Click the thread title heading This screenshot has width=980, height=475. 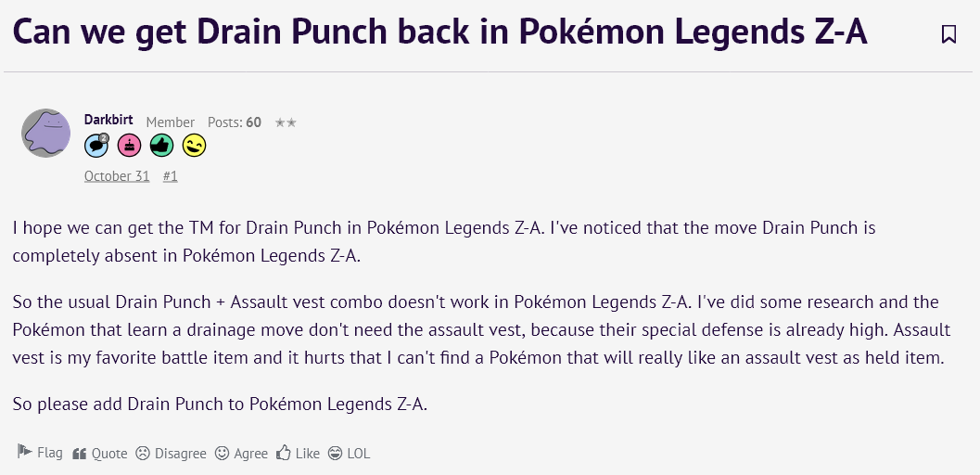[x=439, y=33]
